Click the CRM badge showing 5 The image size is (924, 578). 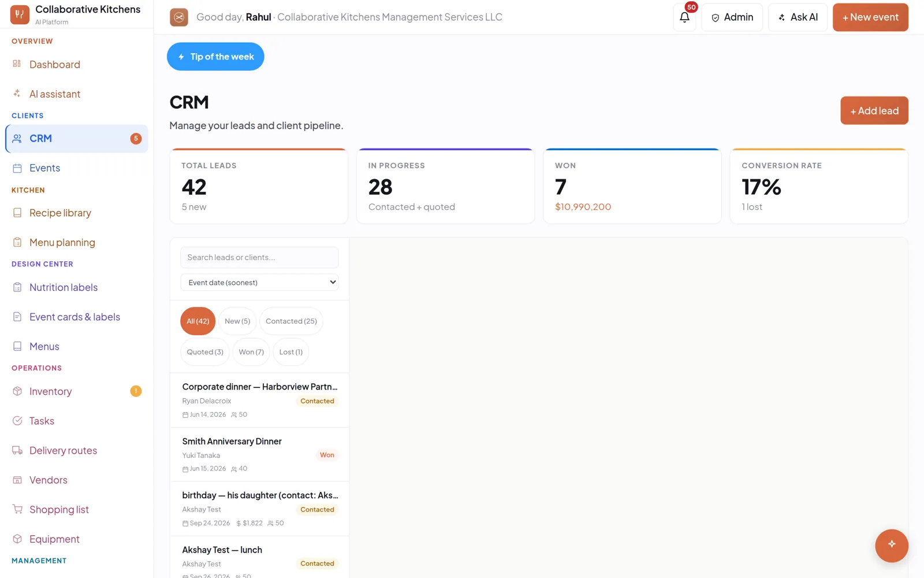tap(136, 139)
